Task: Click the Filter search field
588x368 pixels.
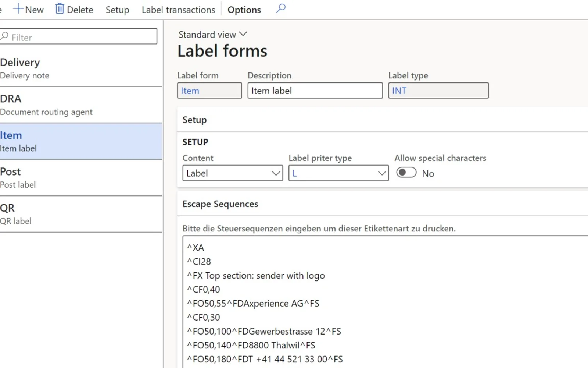Action: (x=79, y=36)
